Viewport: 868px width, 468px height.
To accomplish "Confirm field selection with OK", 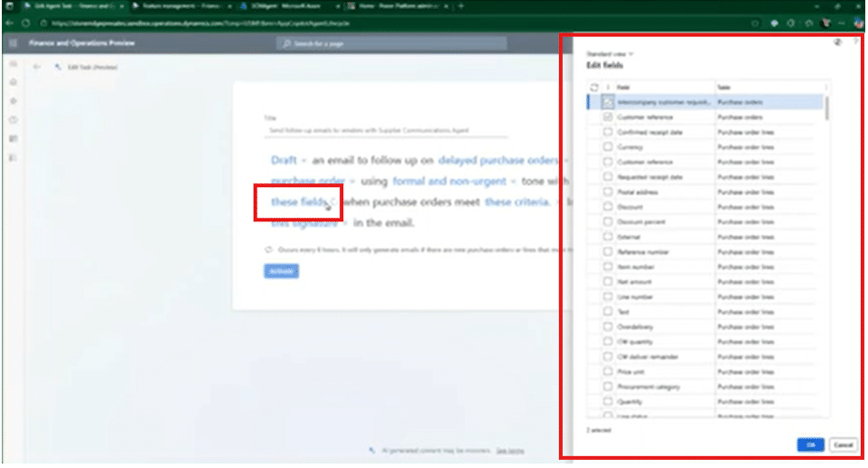I will click(x=810, y=445).
